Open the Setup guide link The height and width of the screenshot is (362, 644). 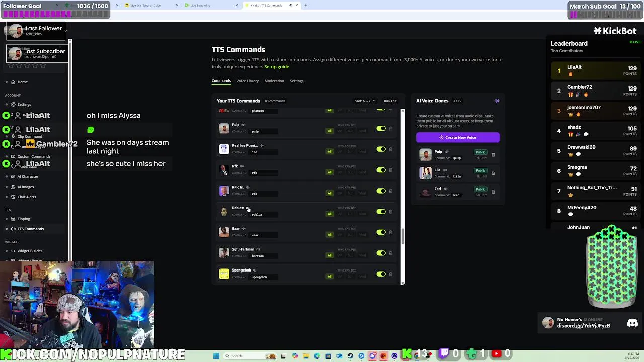click(277, 66)
